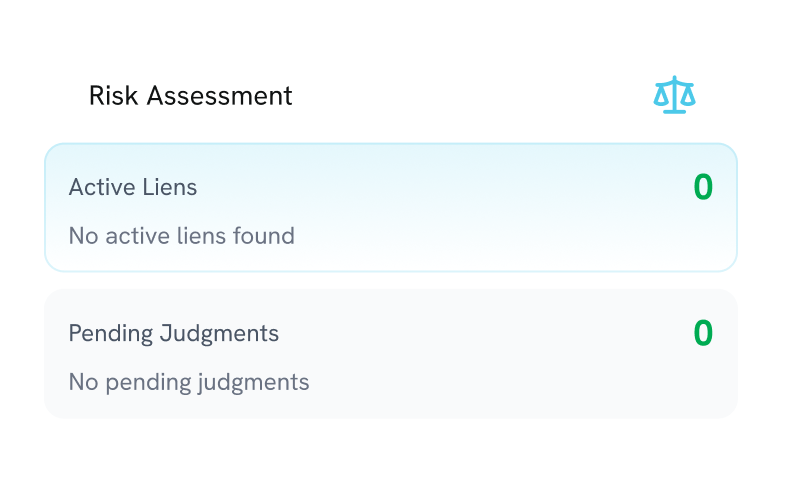Click the Risk Assessment heading

click(x=190, y=96)
